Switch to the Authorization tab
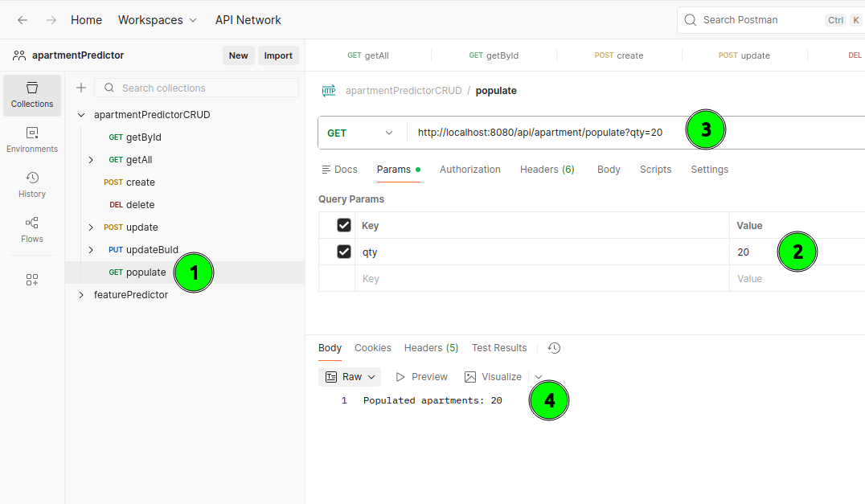Image resolution: width=865 pixels, height=504 pixels. pos(469,170)
